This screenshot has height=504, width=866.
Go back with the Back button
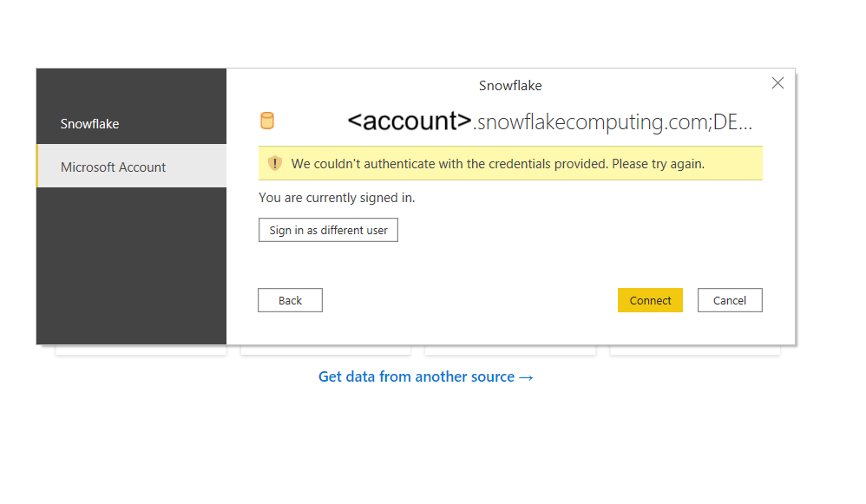[x=290, y=300]
